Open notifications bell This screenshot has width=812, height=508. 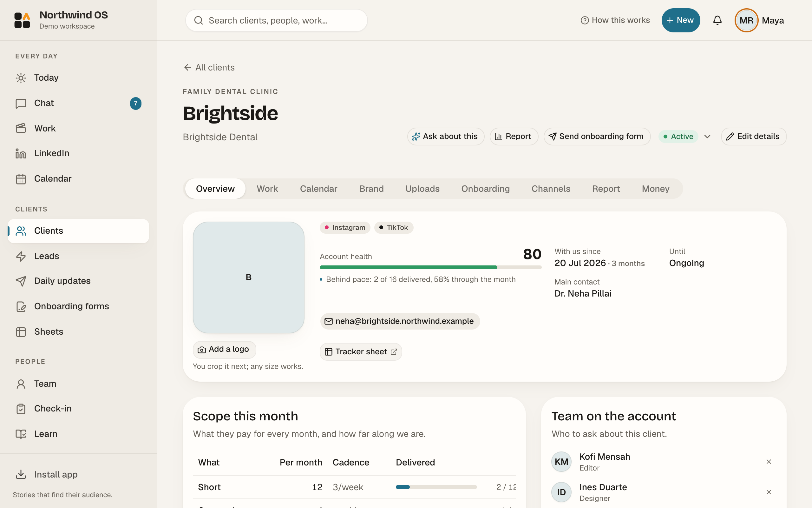(717, 21)
